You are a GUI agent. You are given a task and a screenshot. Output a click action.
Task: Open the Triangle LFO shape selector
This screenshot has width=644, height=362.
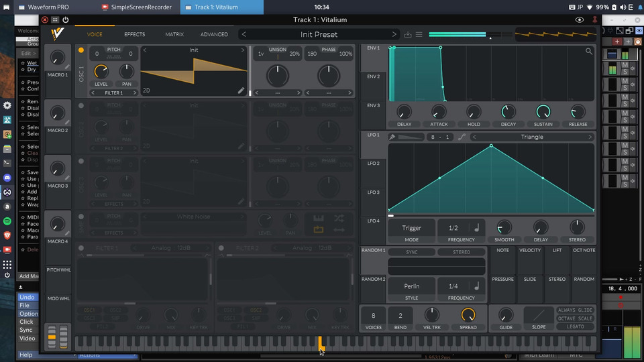tap(532, 137)
